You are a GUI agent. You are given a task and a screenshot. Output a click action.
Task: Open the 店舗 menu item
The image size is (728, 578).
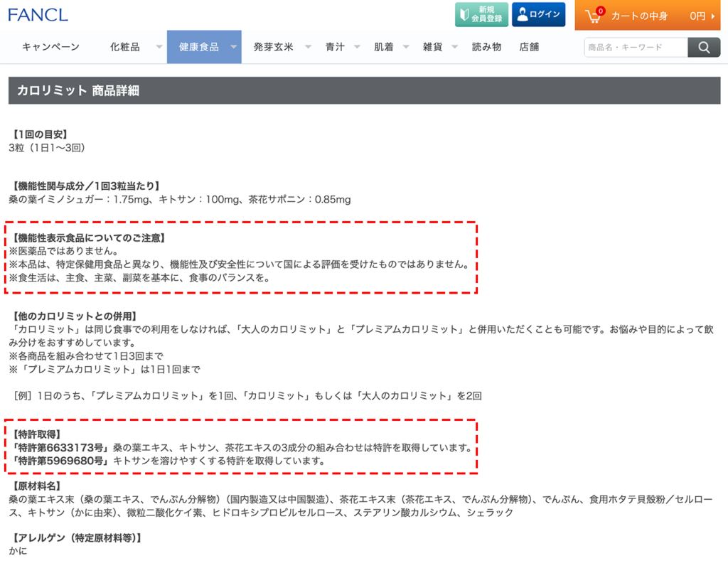tap(529, 47)
